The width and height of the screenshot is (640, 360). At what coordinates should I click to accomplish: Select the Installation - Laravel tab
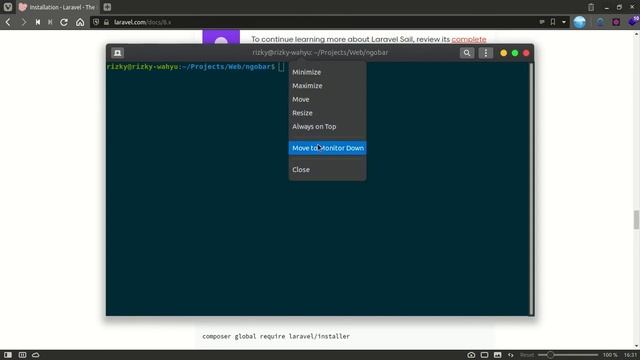coord(57,7)
